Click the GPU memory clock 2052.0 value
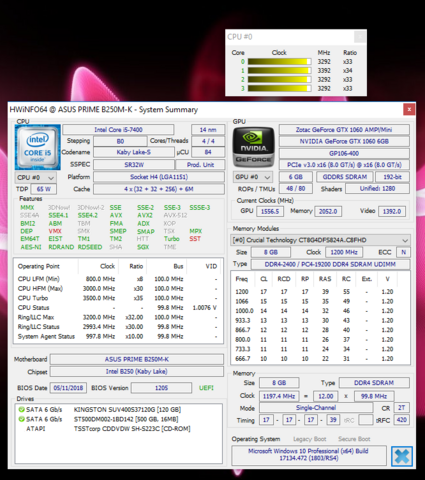This screenshot has height=480, width=425. pos(328,211)
